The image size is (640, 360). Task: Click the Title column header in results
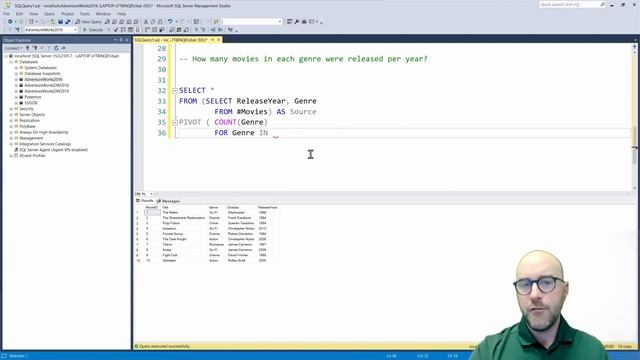[184, 207]
